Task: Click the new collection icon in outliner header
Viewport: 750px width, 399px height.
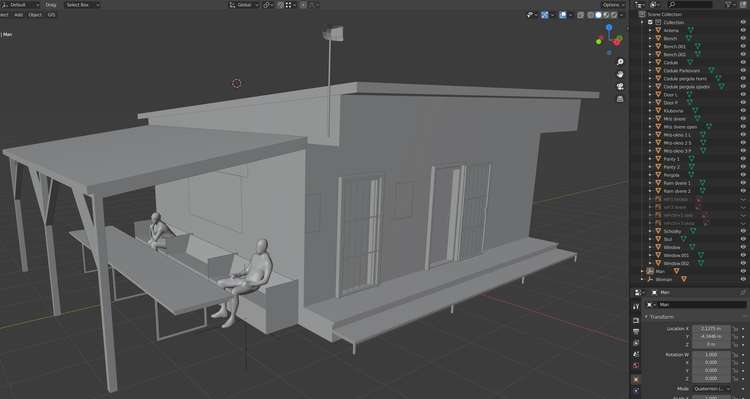Action: [x=742, y=4]
